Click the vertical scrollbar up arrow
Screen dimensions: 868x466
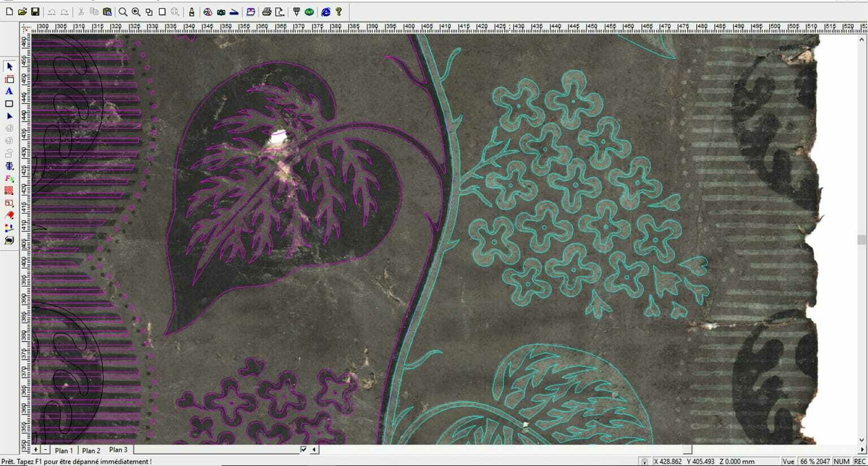click(862, 40)
